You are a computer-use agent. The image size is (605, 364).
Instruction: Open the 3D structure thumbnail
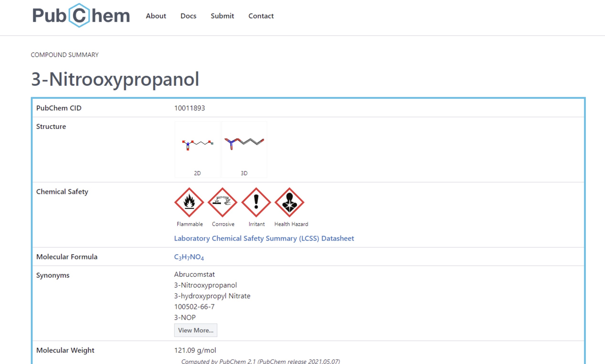[244, 149]
